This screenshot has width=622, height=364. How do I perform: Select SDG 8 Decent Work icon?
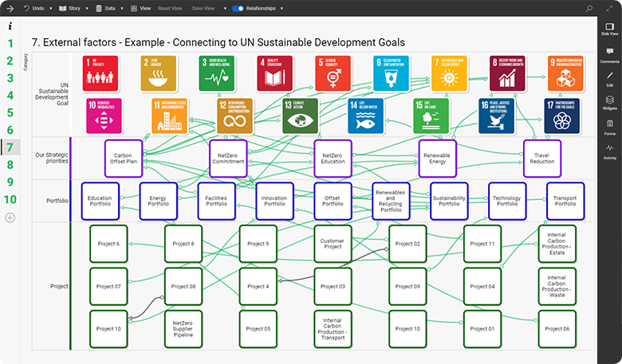pyautogui.click(x=507, y=73)
